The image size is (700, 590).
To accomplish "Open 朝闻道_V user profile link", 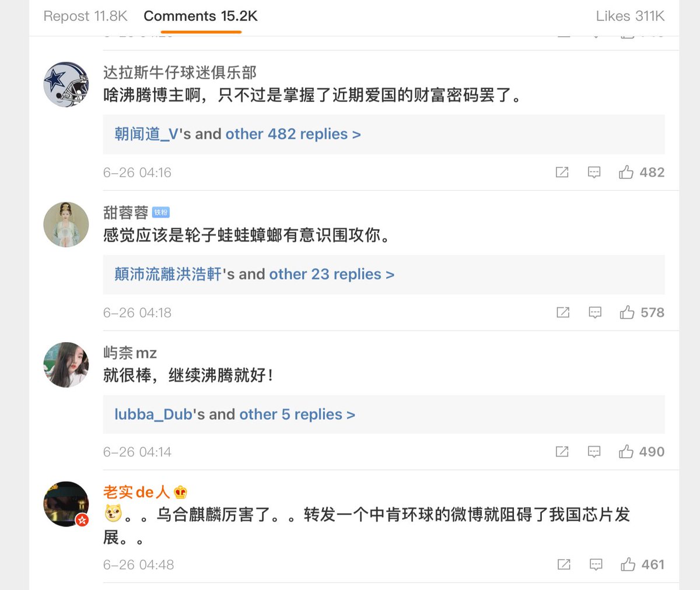I will click(146, 134).
